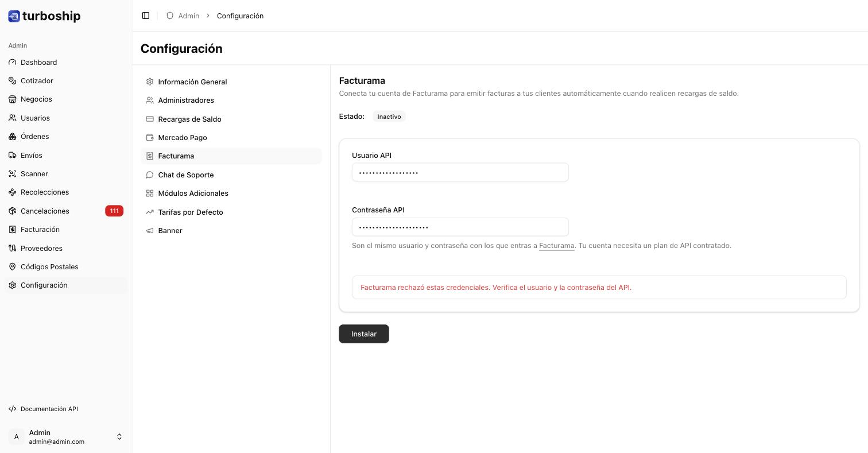This screenshot has height=453, width=868.
Task: Open Administradores settings section
Action: 231,100
